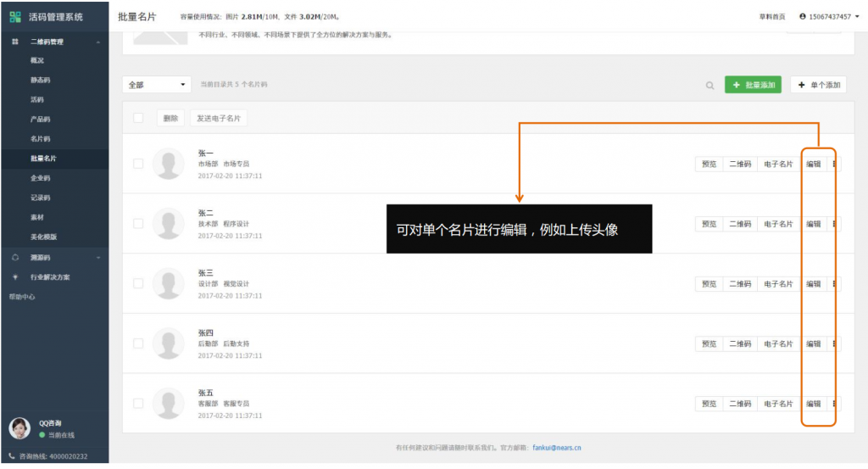This screenshot has height=469, width=868.
Task: Open 电子名片 for 张五
Action: (778, 404)
